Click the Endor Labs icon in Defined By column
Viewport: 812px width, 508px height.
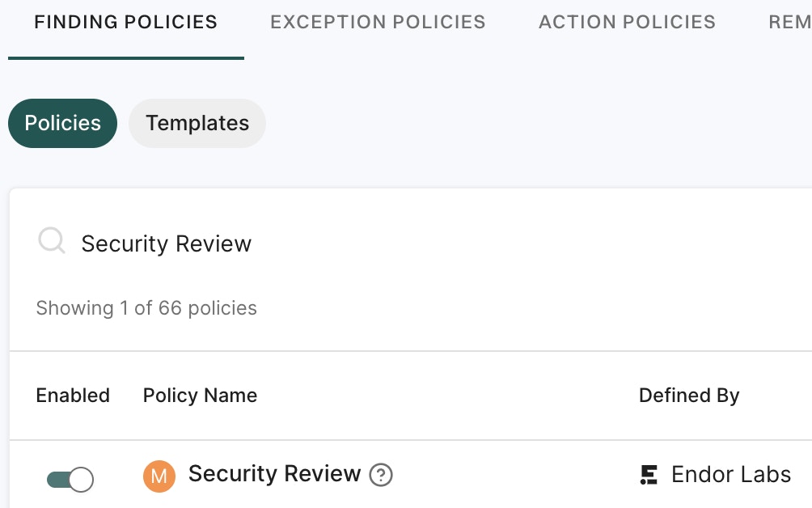click(649, 475)
